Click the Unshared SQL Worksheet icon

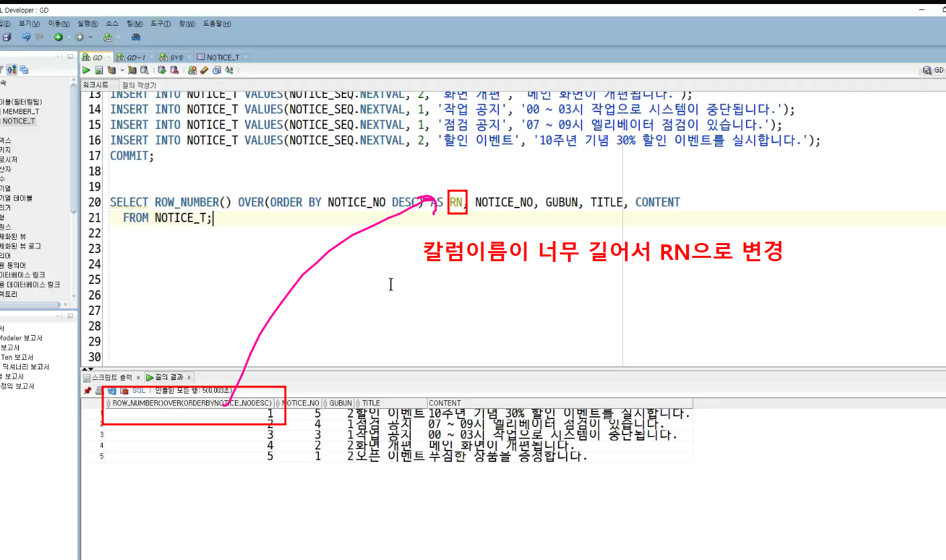[x=192, y=70]
